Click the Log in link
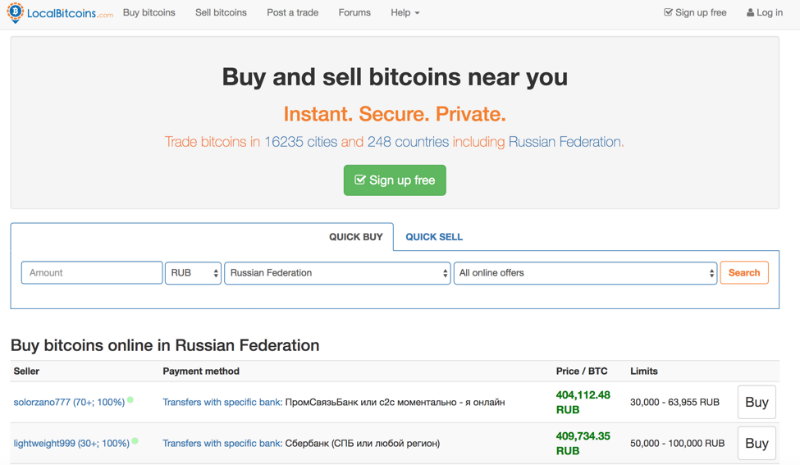This screenshot has height=465, width=800. click(x=764, y=13)
